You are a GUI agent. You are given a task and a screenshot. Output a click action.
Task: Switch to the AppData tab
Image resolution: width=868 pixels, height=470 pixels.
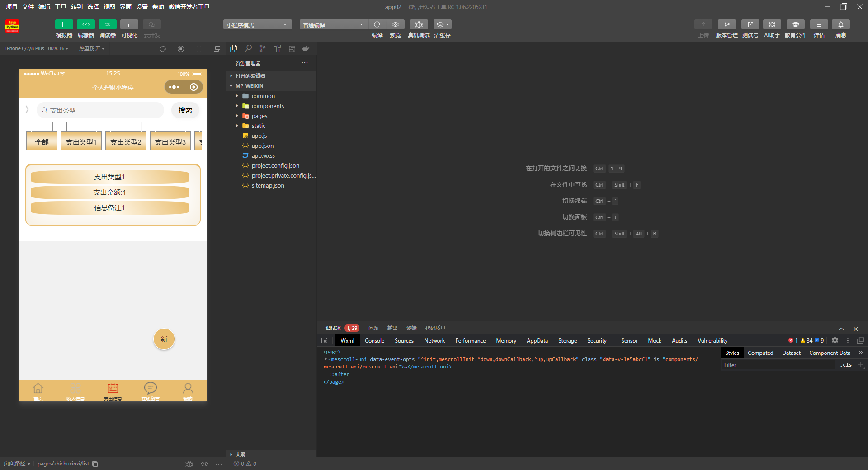pos(537,341)
